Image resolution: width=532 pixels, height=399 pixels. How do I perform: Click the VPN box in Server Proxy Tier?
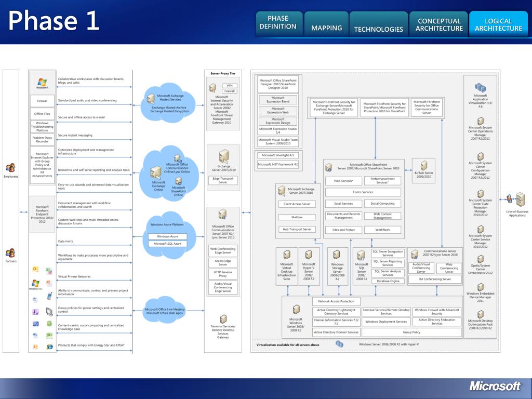(x=230, y=86)
